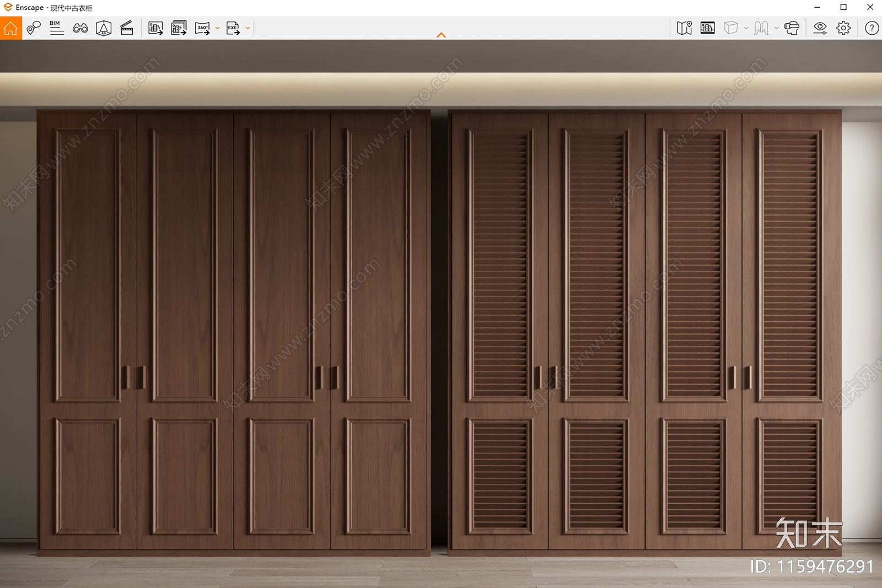The image size is (882, 588).
Task: Toggle the Rendering Style window icon
Action: tap(708, 28)
